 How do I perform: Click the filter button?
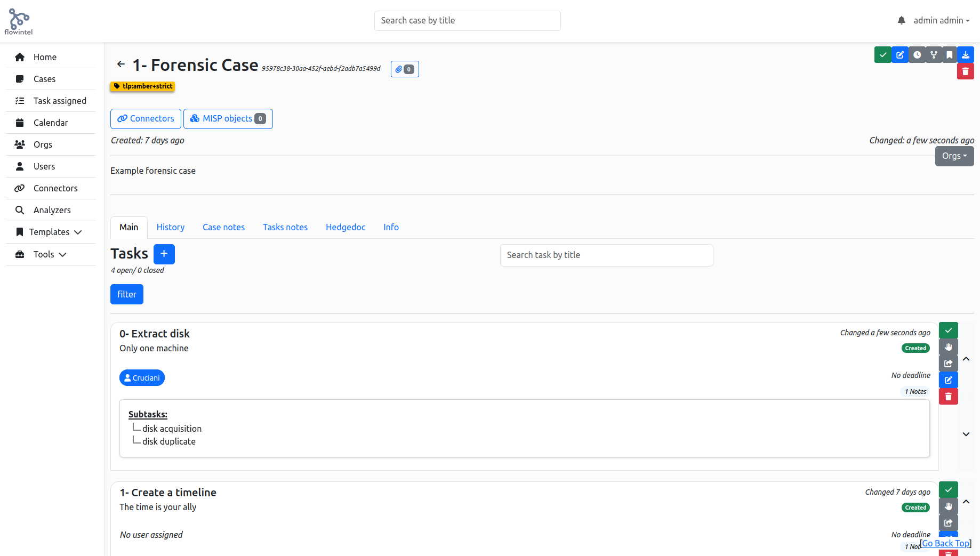click(x=127, y=294)
